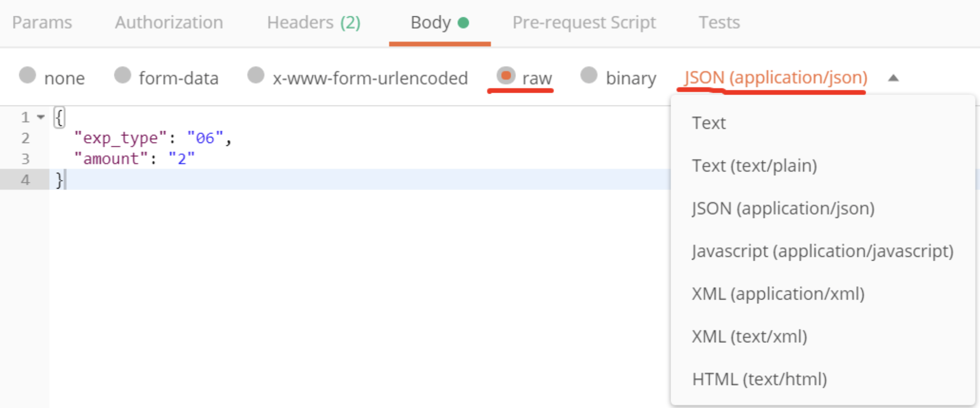Choose XML (text/xml) format
980x408 pixels.
click(822, 336)
